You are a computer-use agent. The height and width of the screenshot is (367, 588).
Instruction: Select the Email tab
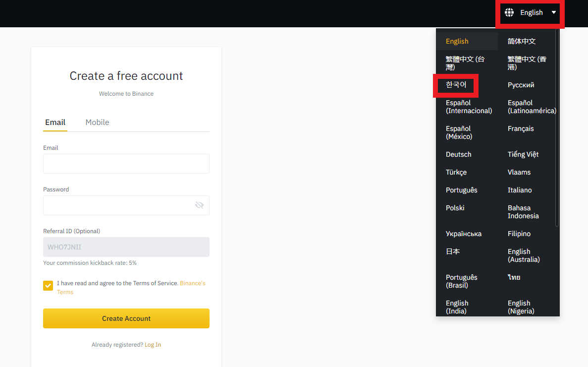55,122
